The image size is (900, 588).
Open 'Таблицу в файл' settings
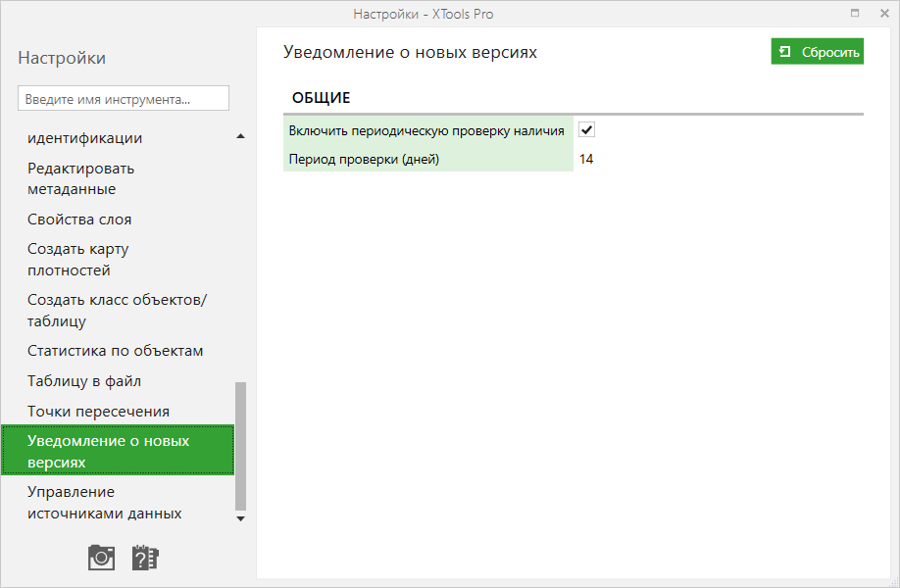[84, 381]
